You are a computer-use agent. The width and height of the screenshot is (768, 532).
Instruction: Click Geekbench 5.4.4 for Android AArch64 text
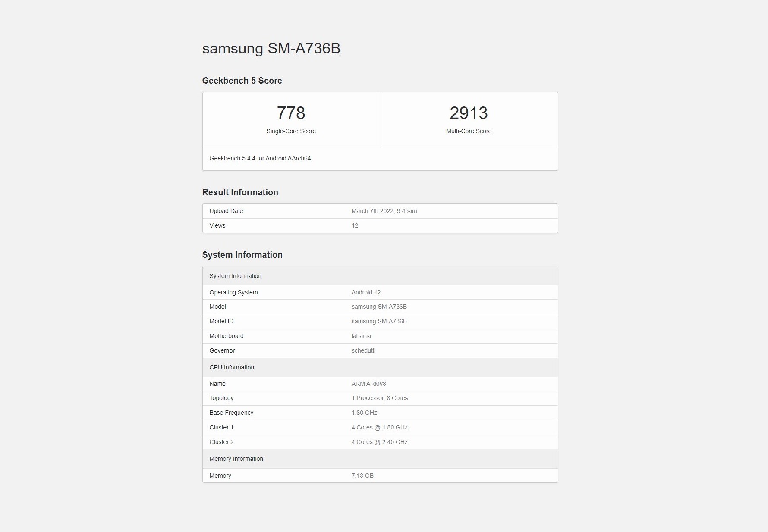[x=260, y=158]
